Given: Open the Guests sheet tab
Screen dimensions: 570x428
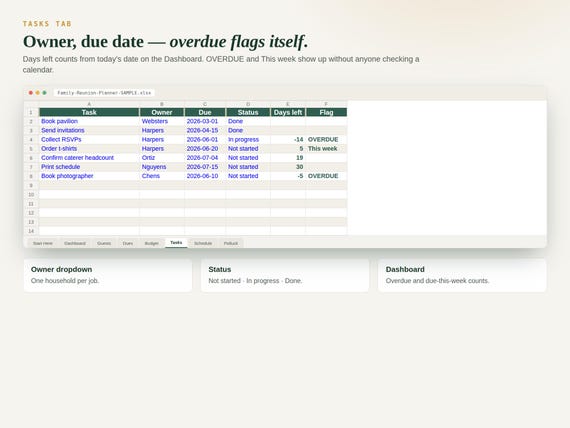Looking at the screenshot, I should pyautogui.click(x=104, y=243).
